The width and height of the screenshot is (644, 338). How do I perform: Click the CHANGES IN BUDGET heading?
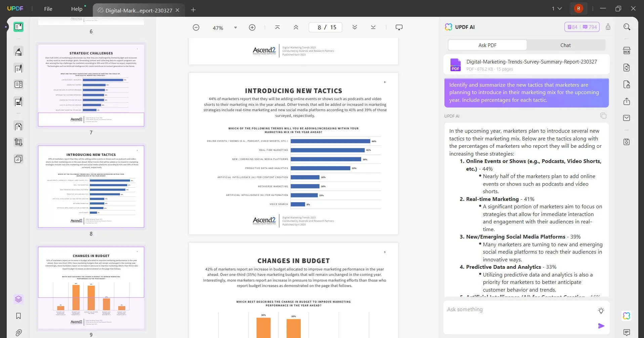pyautogui.click(x=294, y=261)
